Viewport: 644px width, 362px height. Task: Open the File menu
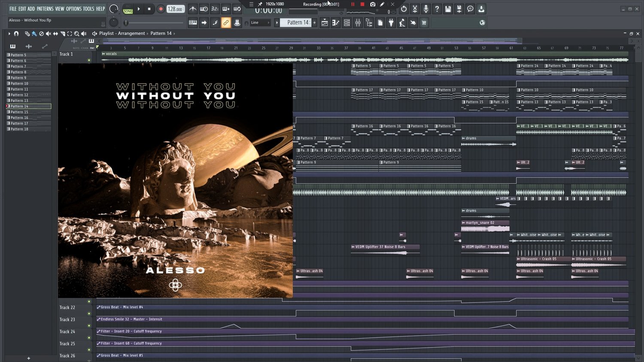click(13, 9)
